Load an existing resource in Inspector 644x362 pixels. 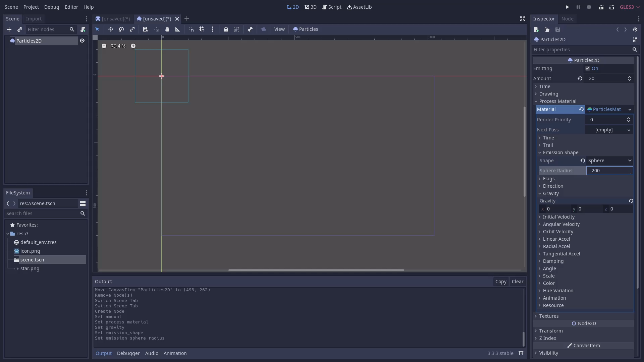point(547,29)
